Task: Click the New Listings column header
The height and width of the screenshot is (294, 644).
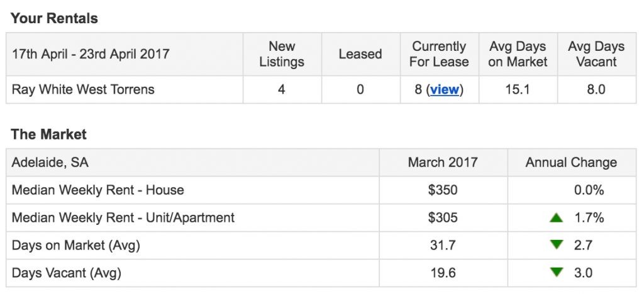Action: click(282, 54)
